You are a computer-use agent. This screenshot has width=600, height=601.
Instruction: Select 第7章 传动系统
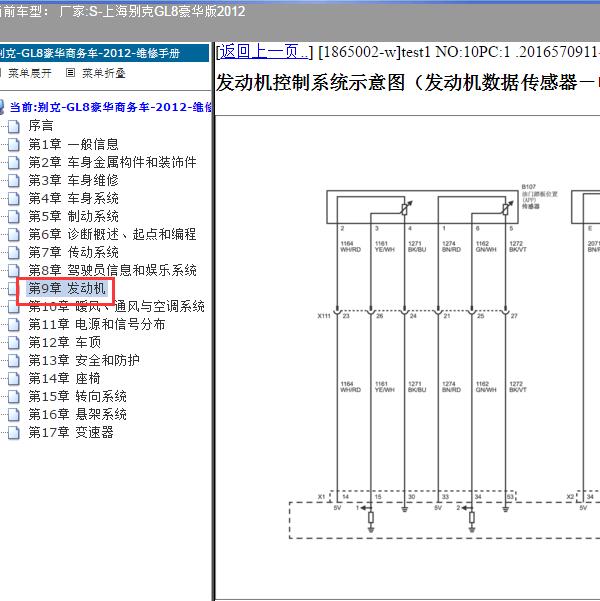tap(74, 252)
